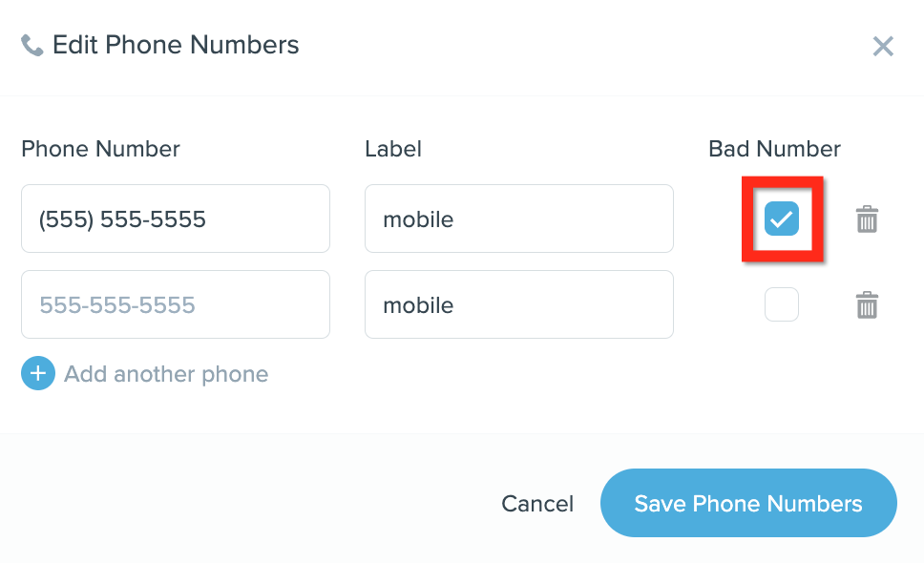The height and width of the screenshot is (563, 924).
Task: Save Phone Numbers
Action: tap(748, 503)
